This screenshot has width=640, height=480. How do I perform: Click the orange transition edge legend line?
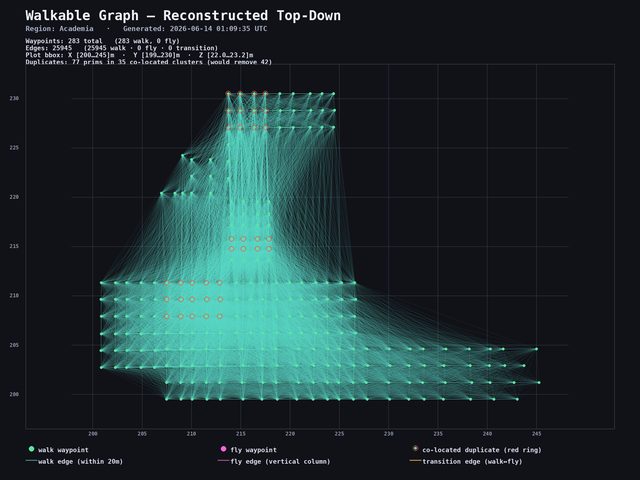415,461
